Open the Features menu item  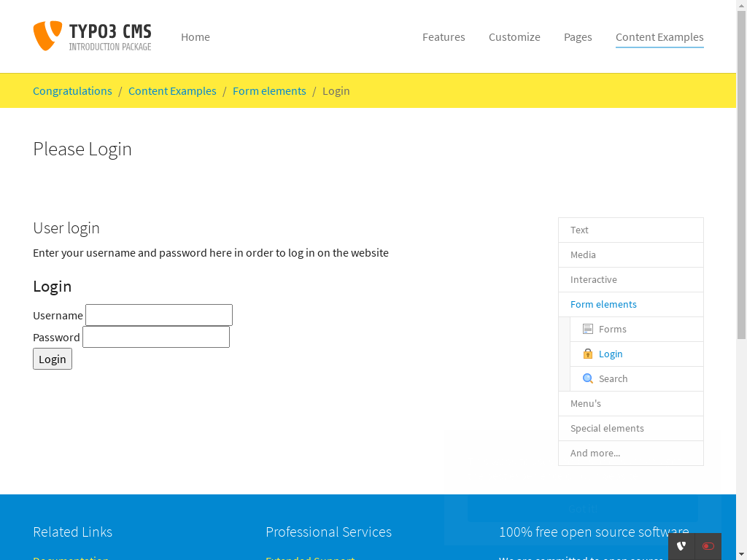coord(444,37)
